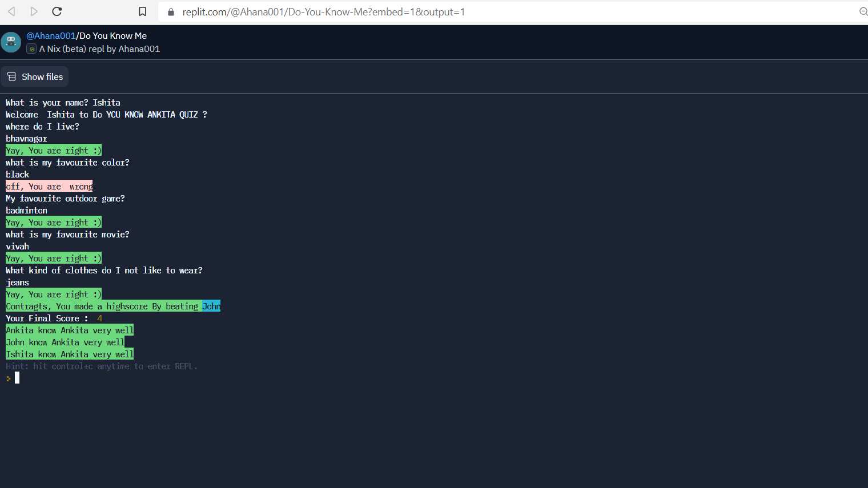Click the Replit robot avatar icon
Image resolution: width=868 pixels, height=488 pixels.
click(11, 42)
